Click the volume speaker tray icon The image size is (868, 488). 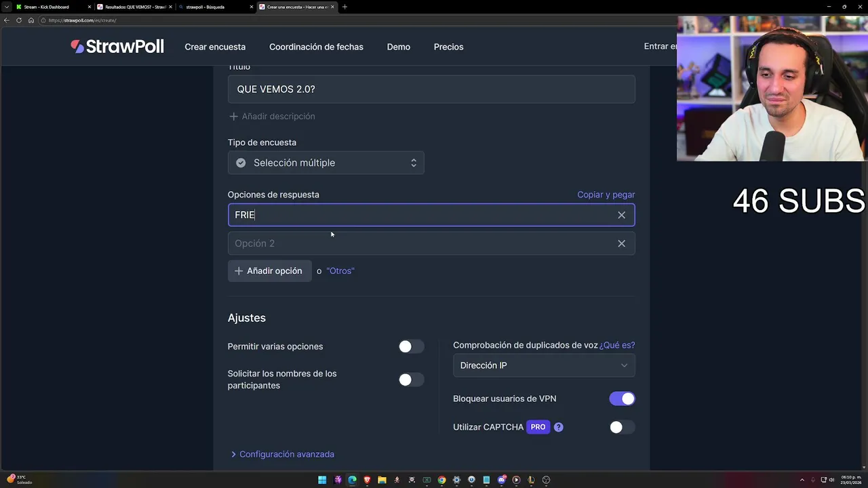[831, 480]
